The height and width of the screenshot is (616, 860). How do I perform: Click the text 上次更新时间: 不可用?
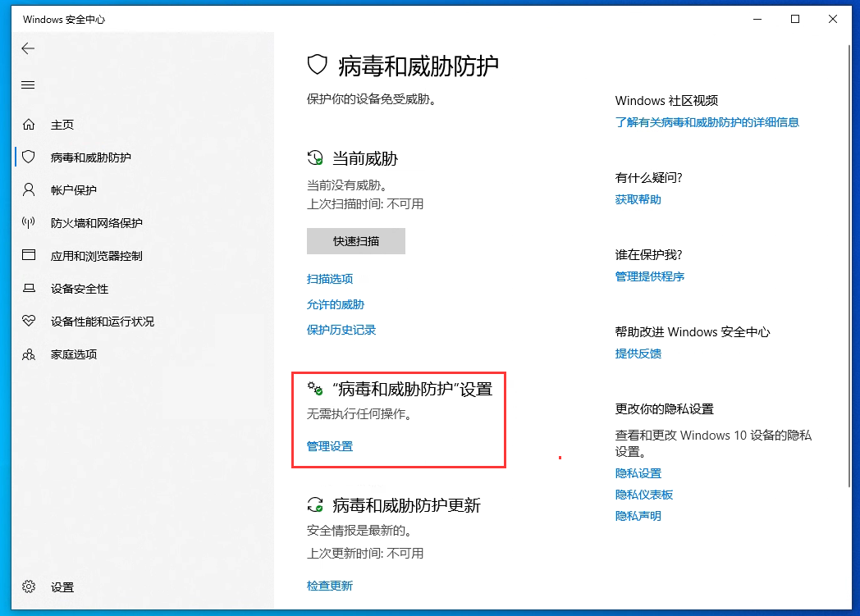[x=364, y=553]
